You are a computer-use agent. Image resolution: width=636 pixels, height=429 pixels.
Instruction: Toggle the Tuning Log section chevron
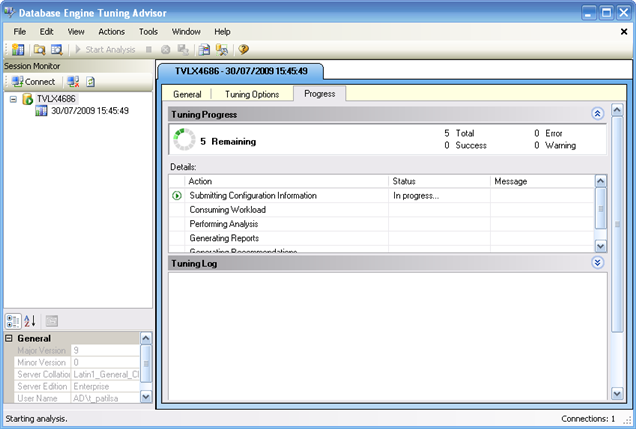pyautogui.click(x=597, y=263)
